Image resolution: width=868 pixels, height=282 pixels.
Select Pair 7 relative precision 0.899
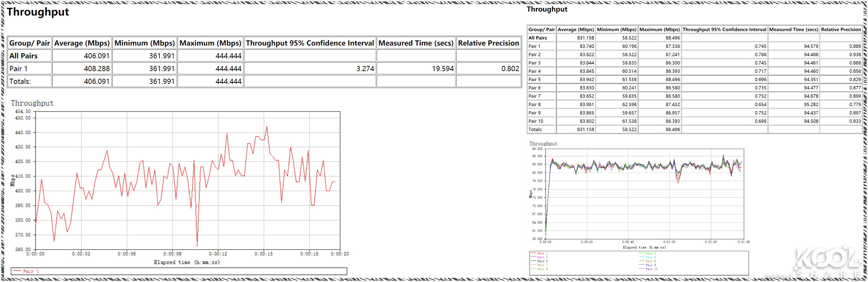(855, 96)
